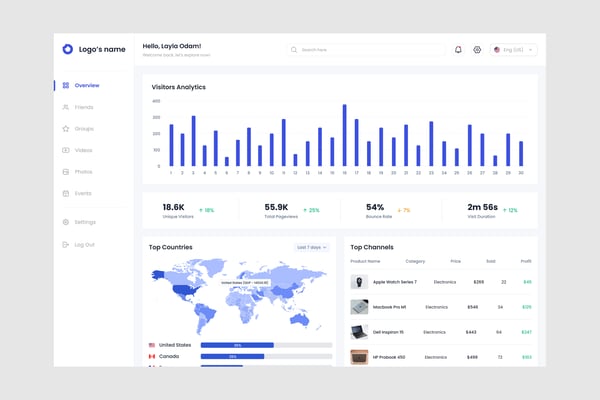Open the Overview sidebar item
Image resolution: width=600 pixels, height=400 pixels.
point(81,85)
